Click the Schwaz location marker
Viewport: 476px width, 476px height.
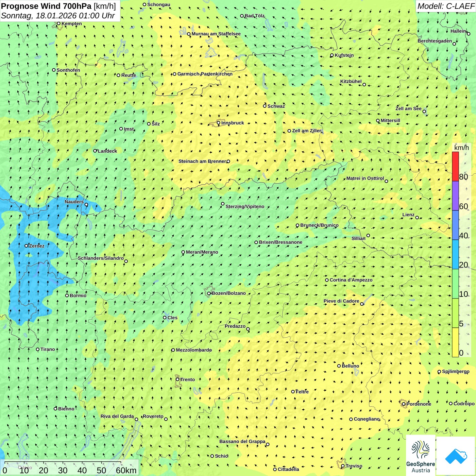[x=265, y=106]
